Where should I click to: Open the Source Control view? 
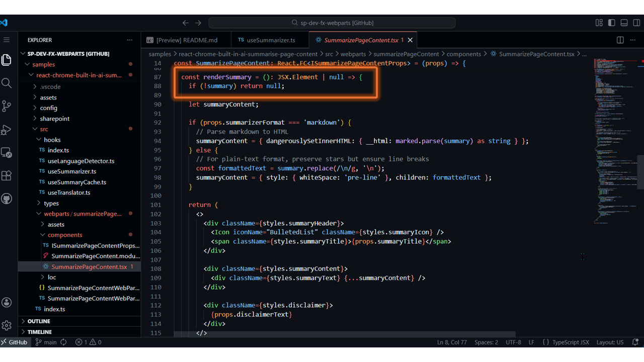tap(7, 106)
